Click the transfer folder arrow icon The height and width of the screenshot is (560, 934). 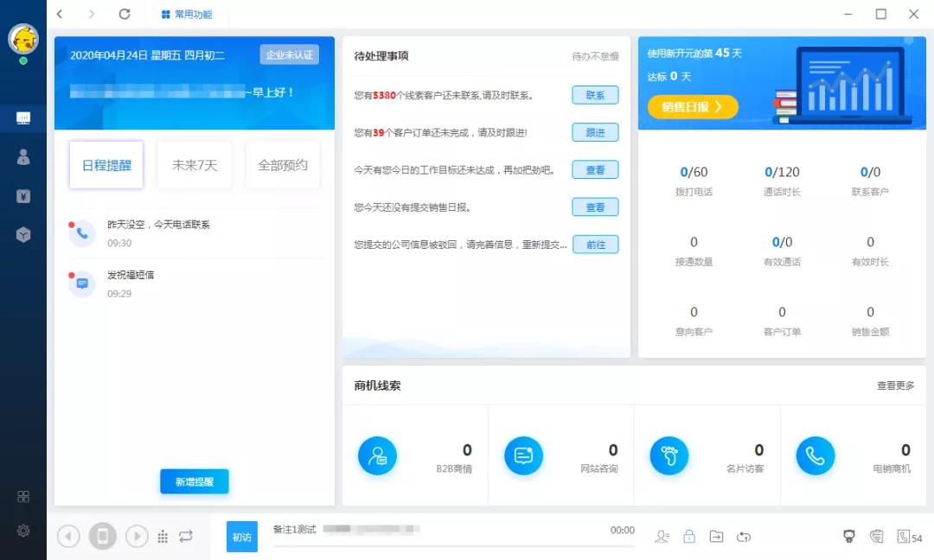pos(717,536)
